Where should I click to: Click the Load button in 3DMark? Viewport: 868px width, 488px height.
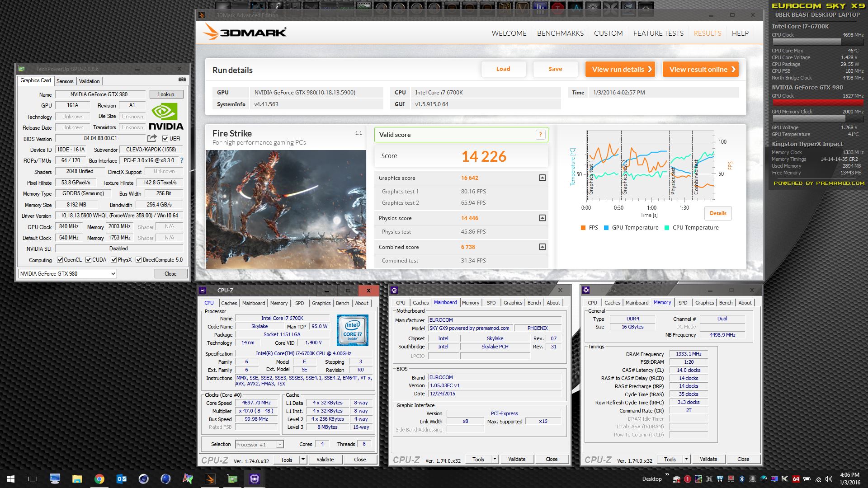click(x=503, y=69)
